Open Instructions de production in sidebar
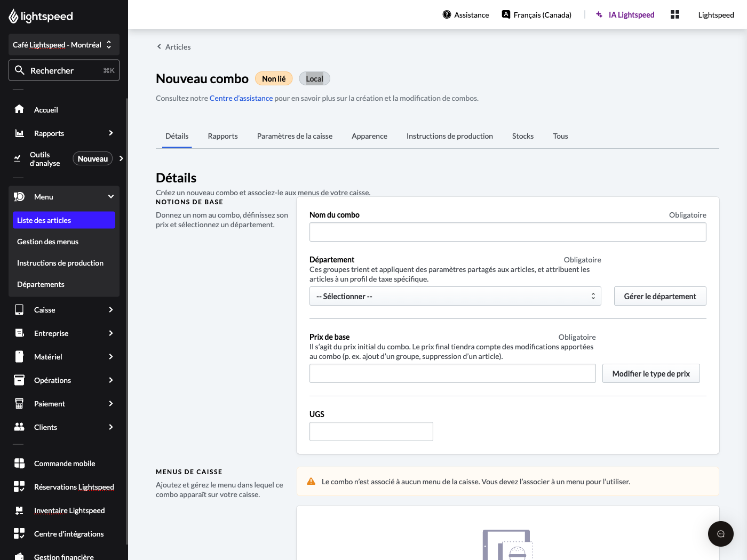Screen dimensions: 747x560 (x=64, y=263)
